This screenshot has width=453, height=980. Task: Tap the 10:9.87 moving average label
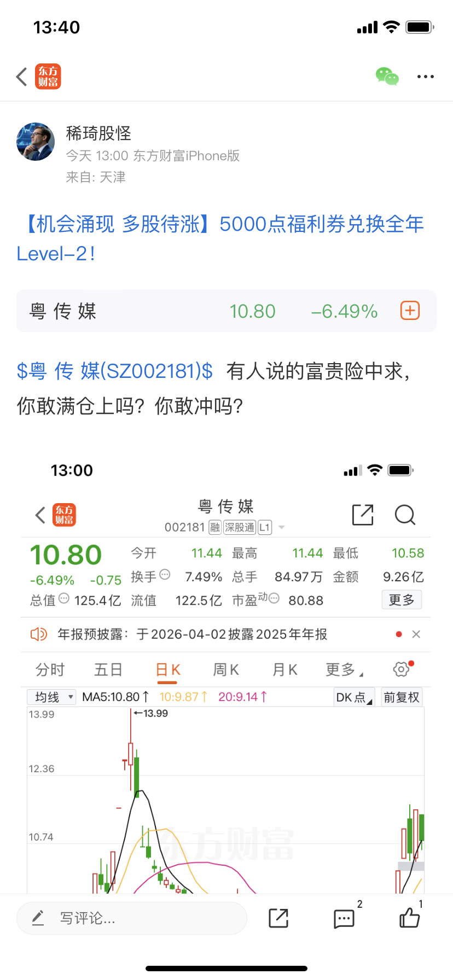[183, 697]
